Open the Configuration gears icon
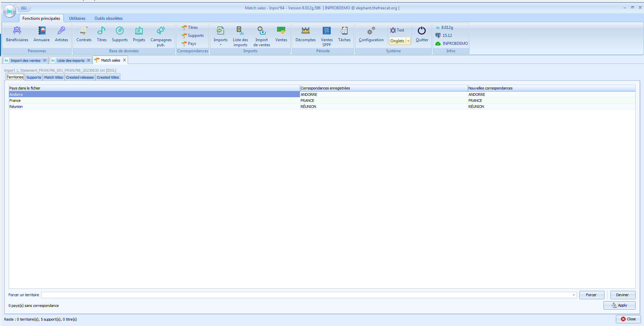The width and height of the screenshot is (644, 326). point(371,31)
